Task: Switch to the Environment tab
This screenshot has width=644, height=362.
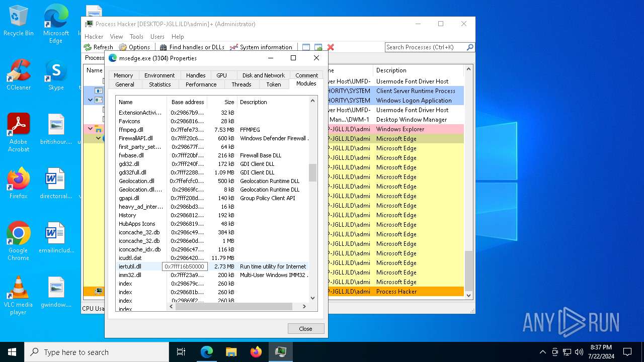Action: point(159,75)
